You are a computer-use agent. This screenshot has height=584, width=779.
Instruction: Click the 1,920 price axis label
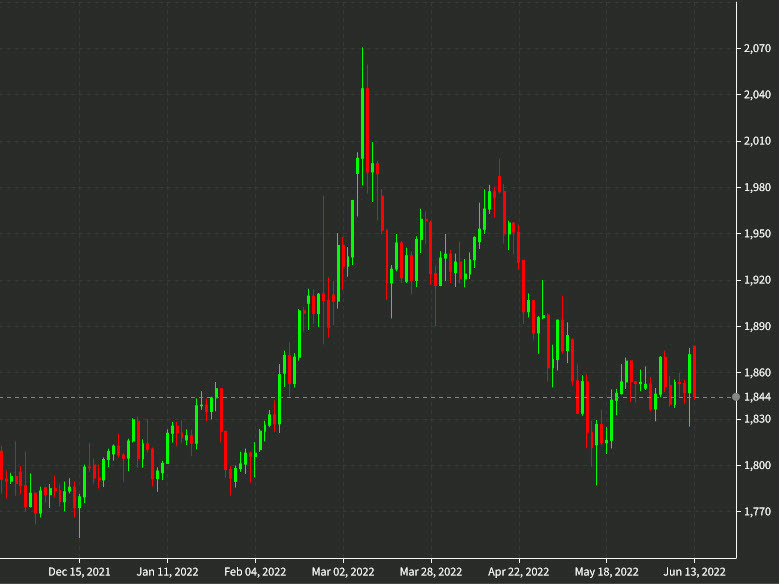757,280
